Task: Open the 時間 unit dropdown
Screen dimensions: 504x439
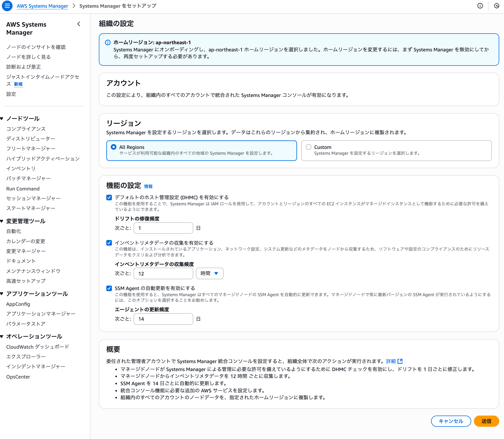Action: [x=210, y=274]
